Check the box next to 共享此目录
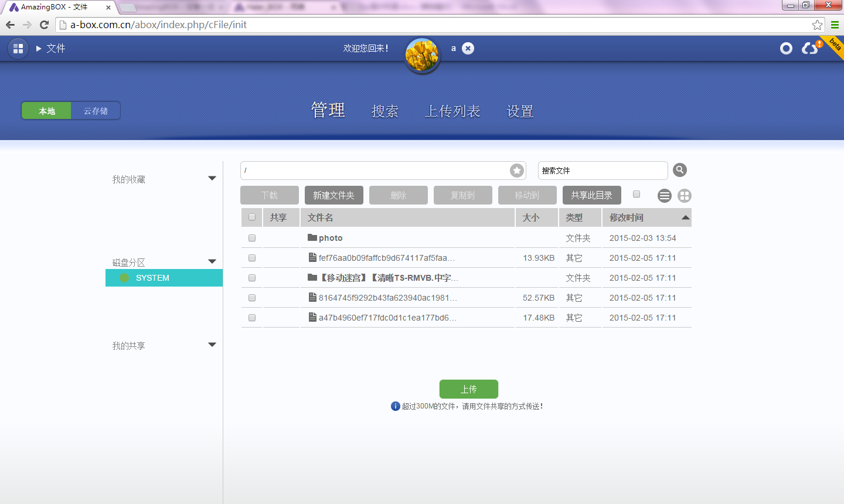The width and height of the screenshot is (844, 504). click(x=637, y=195)
